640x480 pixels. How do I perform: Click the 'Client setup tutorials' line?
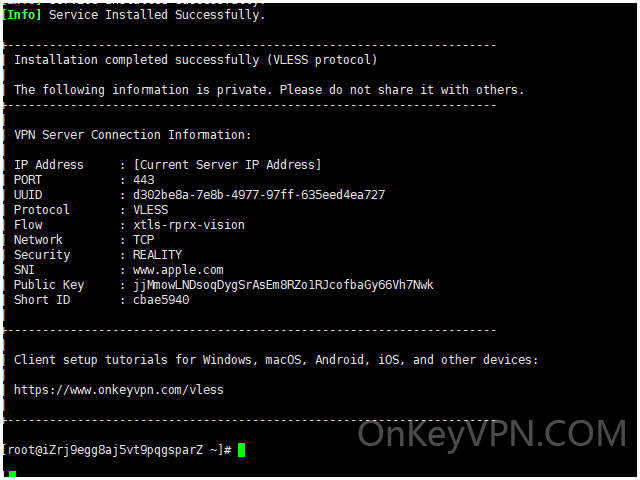[276, 360]
